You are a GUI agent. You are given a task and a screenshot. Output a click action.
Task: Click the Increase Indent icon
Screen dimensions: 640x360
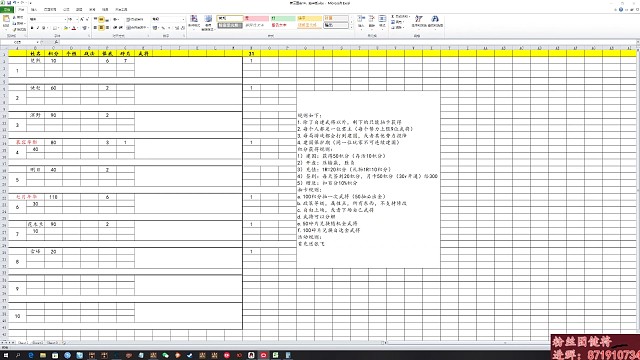point(121,28)
